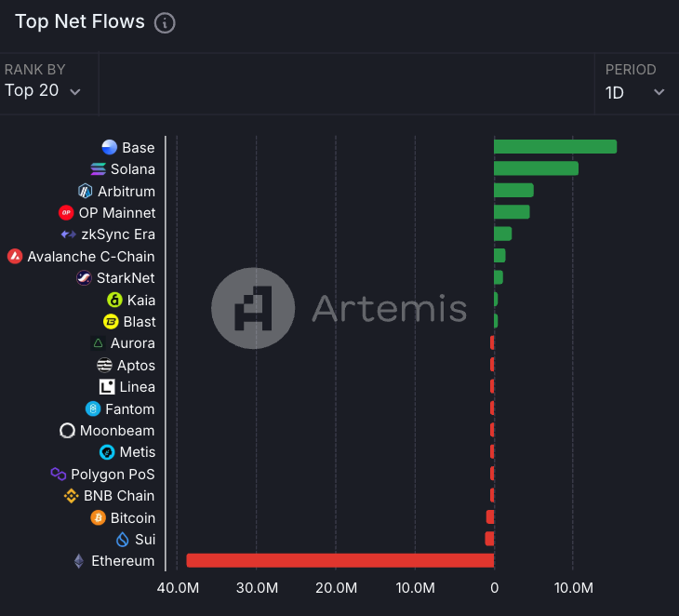
Task: Click the info icon beside Top Net Flows
Action: [x=165, y=23]
